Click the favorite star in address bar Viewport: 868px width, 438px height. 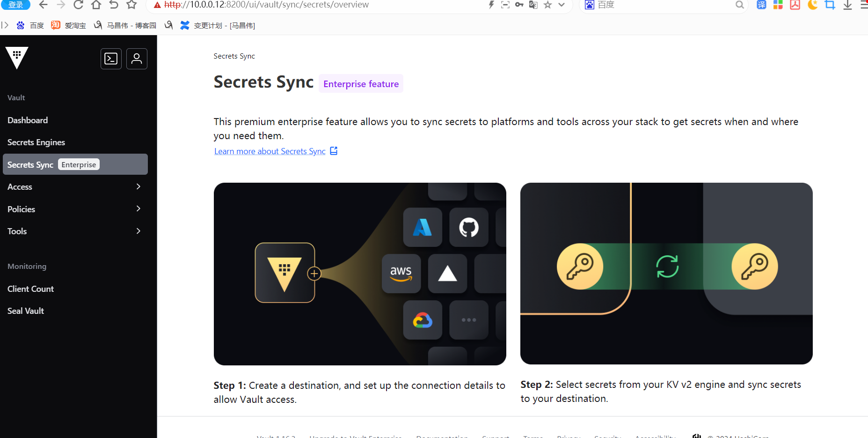pyautogui.click(x=547, y=5)
